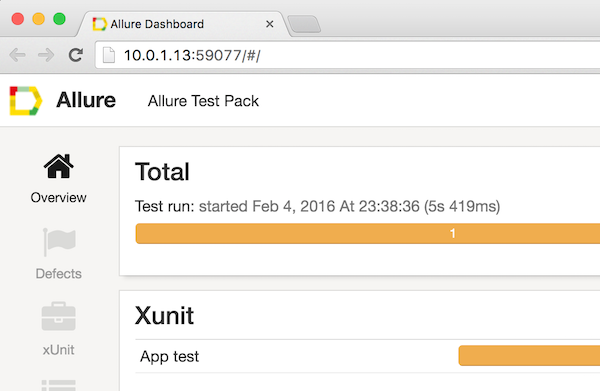Click the Overview sidebar label
The width and height of the screenshot is (600, 391).
point(59,197)
